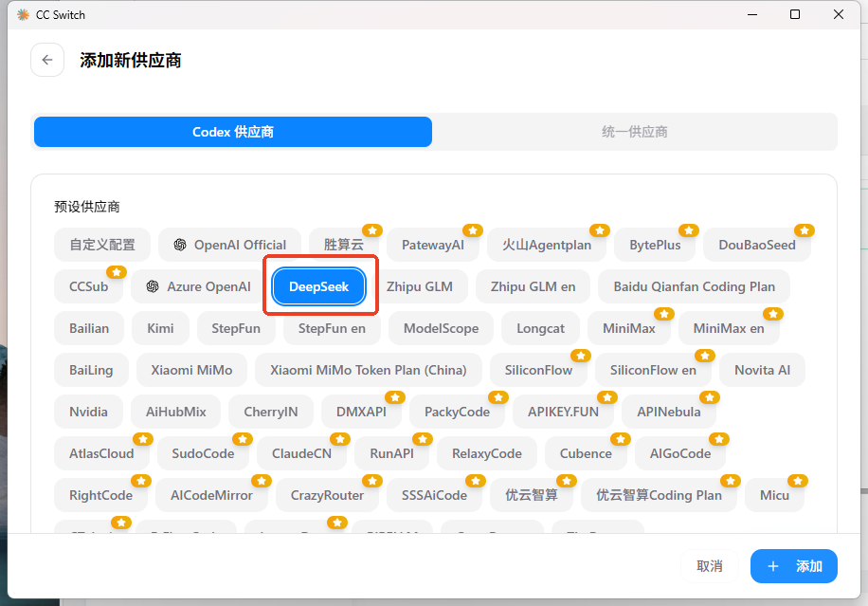Select the DeepSeek preset chip
The image size is (868, 606).
click(x=318, y=286)
